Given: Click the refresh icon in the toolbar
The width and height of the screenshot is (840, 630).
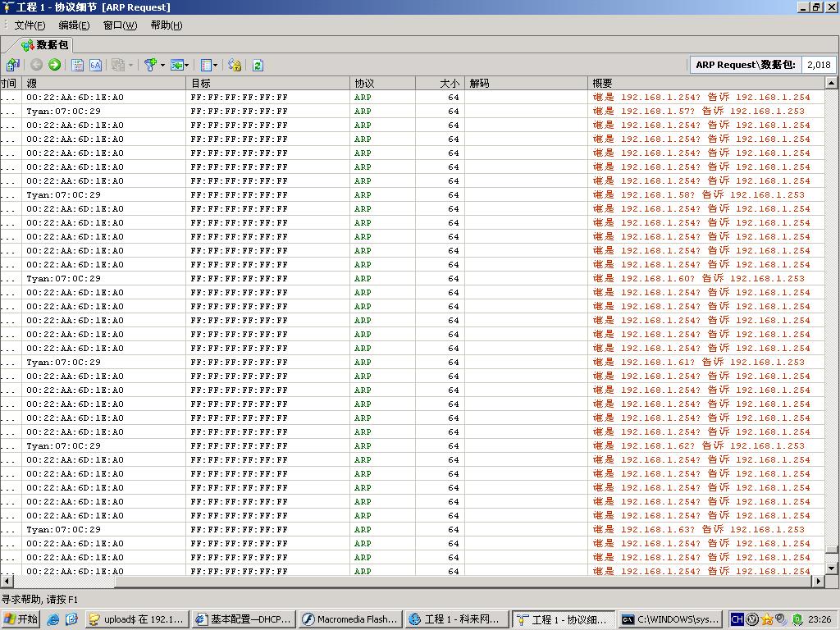Looking at the screenshot, I should [x=258, y=65].
